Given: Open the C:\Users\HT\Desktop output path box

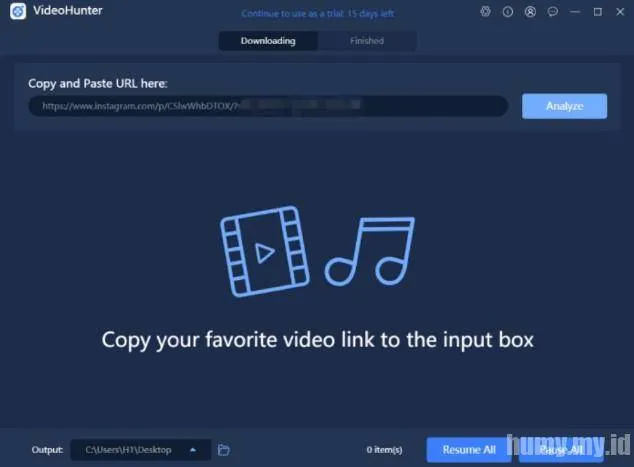Looking at the screenshot, I should pos(130,450).
